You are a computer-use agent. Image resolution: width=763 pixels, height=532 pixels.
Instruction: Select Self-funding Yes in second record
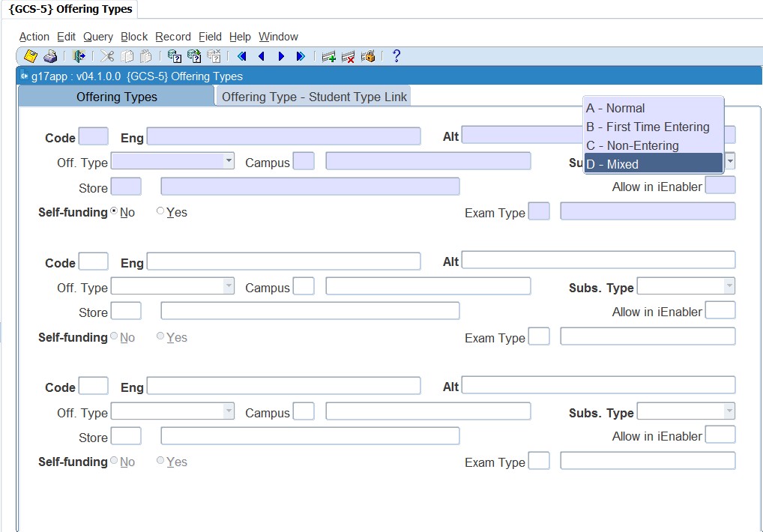(x=160, y=337)
